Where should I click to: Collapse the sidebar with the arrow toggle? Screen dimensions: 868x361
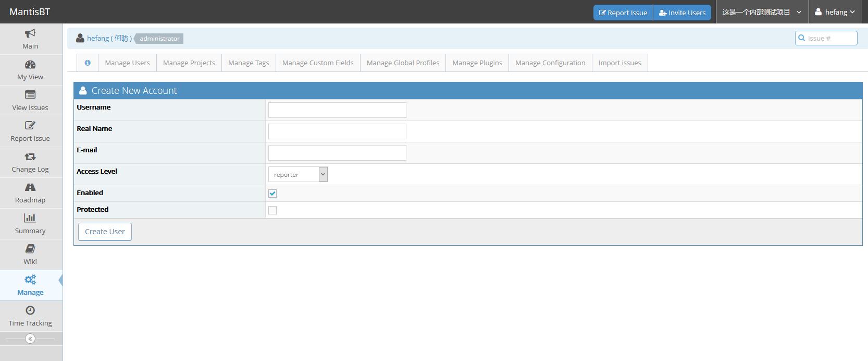click(x=30, y=339)
